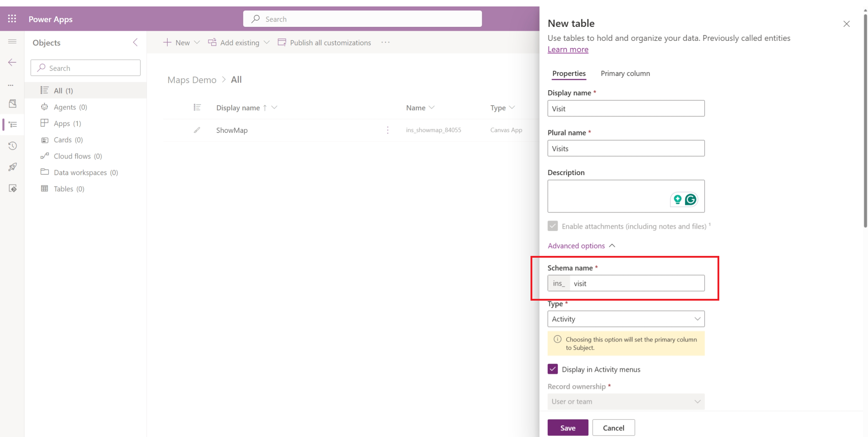Select Cards (0) in Objects tree
868x437 pixels.
(85, 140)
